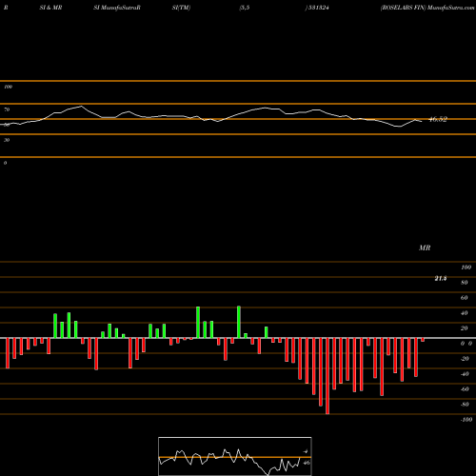Open the mini RSI overview chart thumbnail
Image resolution: width=476 pixels, height=476 pixels.
[235, 456]
